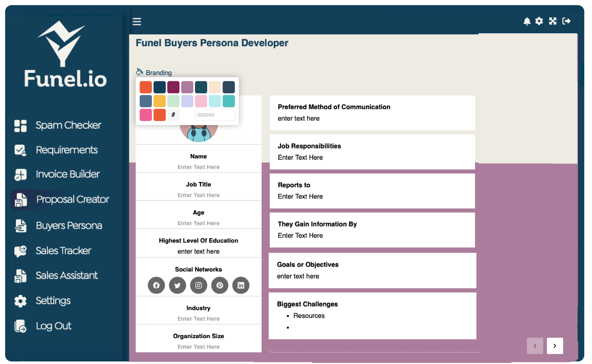Click the sign-out arrow icon in top bar
Image resolution: width=592 pixels, height=364 pixels.
coord(566,21)
